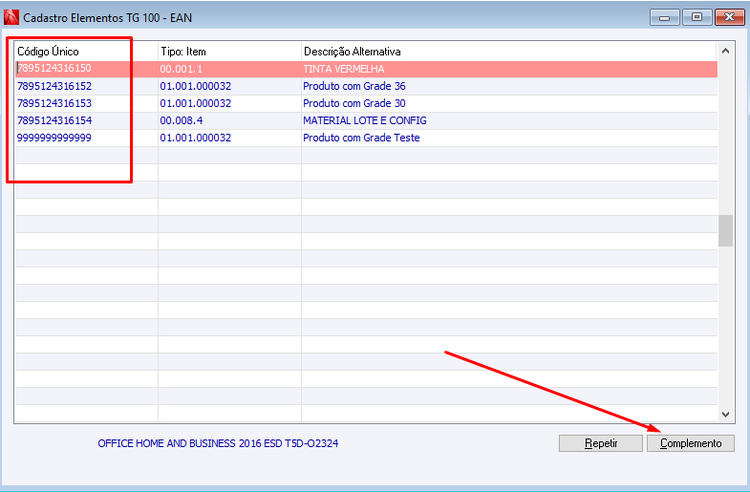Click the Código Único column header
Image resolution: width=750 pixels, height=492 pixels.
click(x=48, y=51)
